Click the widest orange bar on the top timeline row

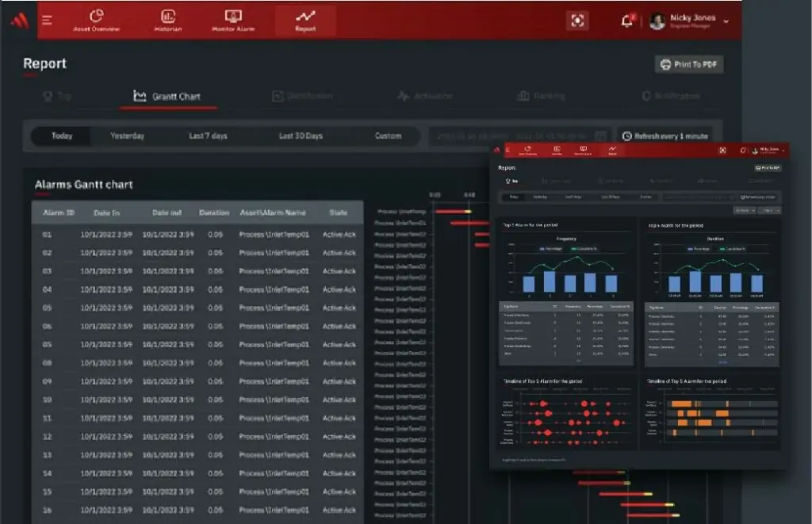tap(681, 404)
